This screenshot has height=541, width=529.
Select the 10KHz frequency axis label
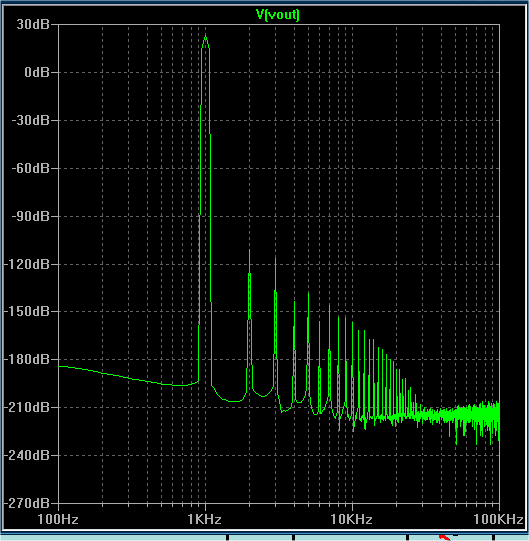pyautogui.click(x=351, y=519)
